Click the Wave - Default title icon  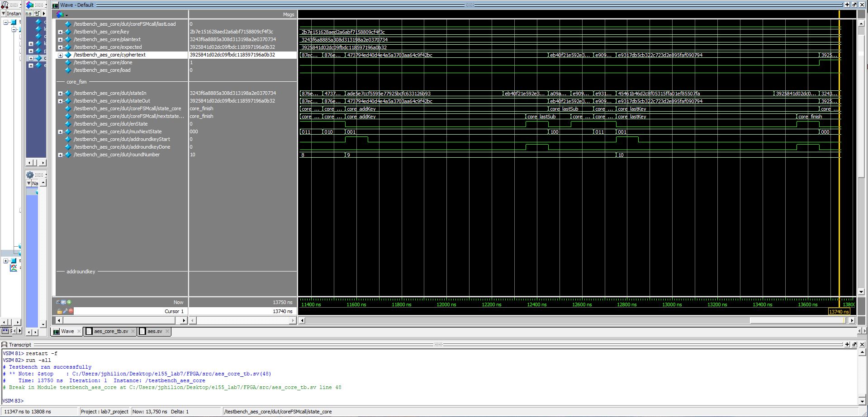[56, 5]
